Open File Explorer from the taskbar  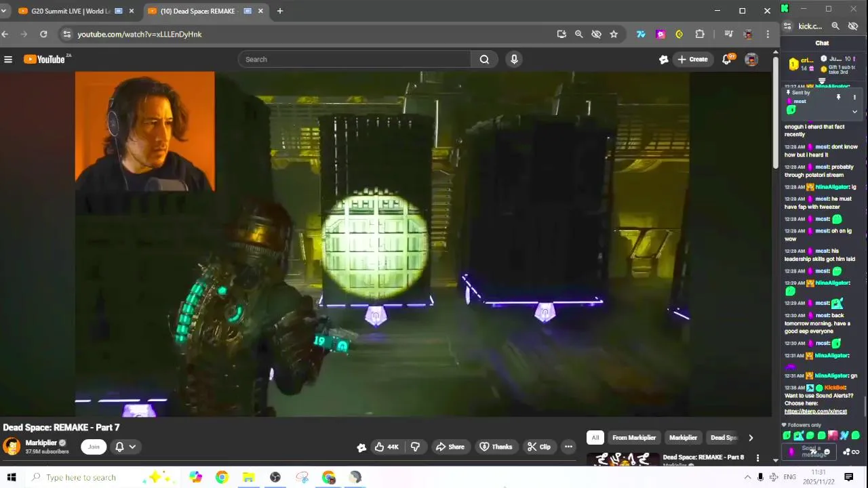coord(248,477)
